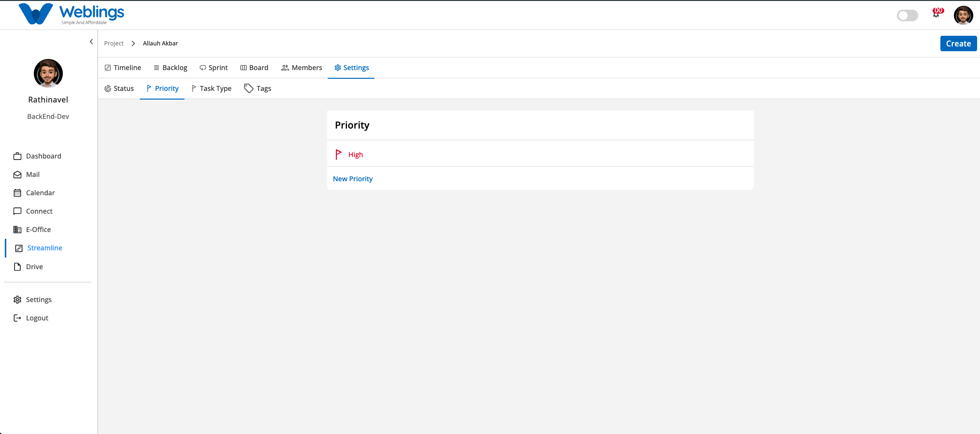Open Settings gear in the sidebar
Image resolution: width=980 pixels, height=434 pixels.
point(32,300)
